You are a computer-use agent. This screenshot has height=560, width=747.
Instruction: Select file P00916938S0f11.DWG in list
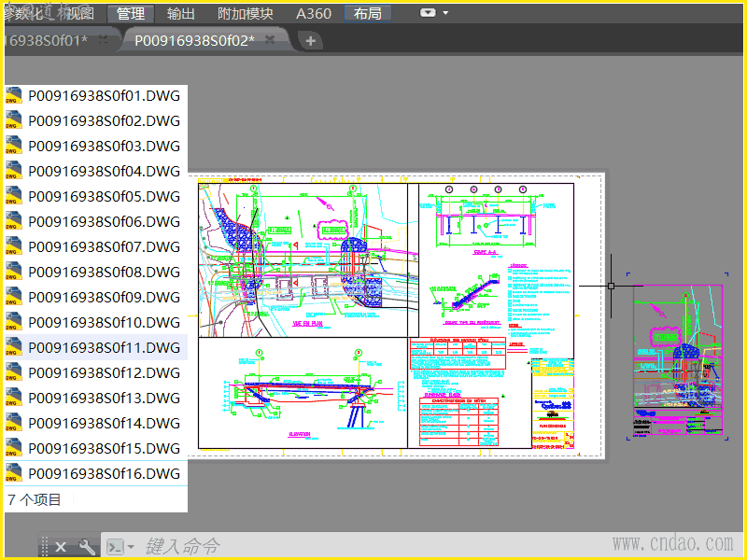tap(104, 348)
